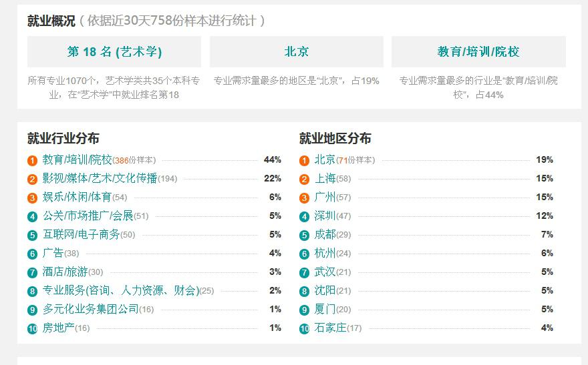Viewport: 588px width, 365px height.
Task: Select the 互联网/电子商务 industry entry
Action: (x=81, y=235)
